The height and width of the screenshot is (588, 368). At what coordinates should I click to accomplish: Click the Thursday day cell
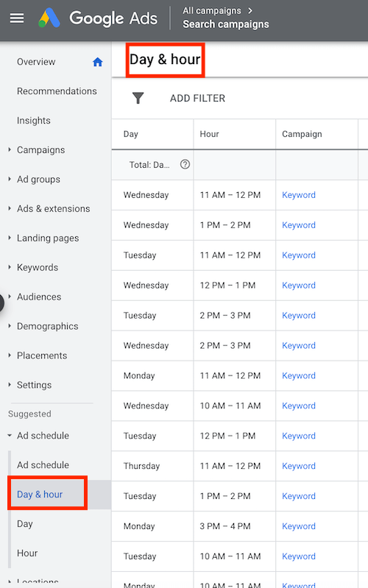coord(141,466)
